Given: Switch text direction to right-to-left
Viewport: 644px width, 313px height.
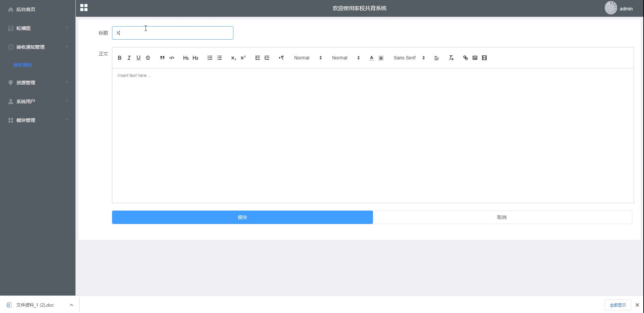Looking at the screenshot, I should coord(281,58).
